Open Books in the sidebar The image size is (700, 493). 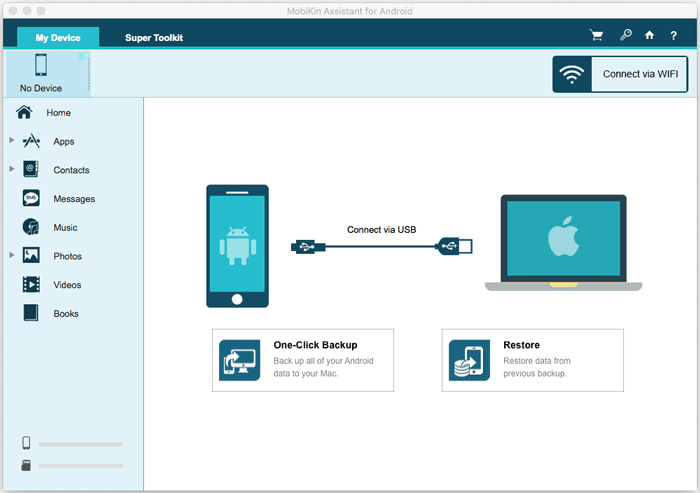tap(66, 313)
